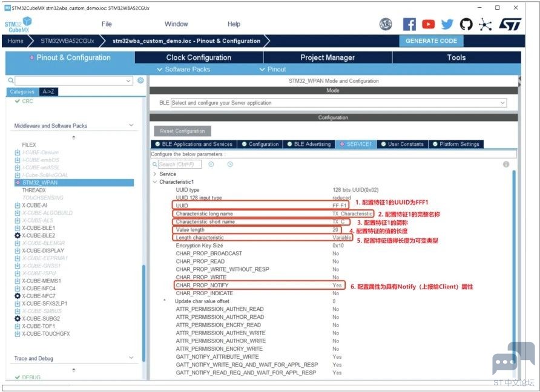The height and width of the screenshot is (392, 540).
Task: Click the Reset Configuration button
Action: 183,131
